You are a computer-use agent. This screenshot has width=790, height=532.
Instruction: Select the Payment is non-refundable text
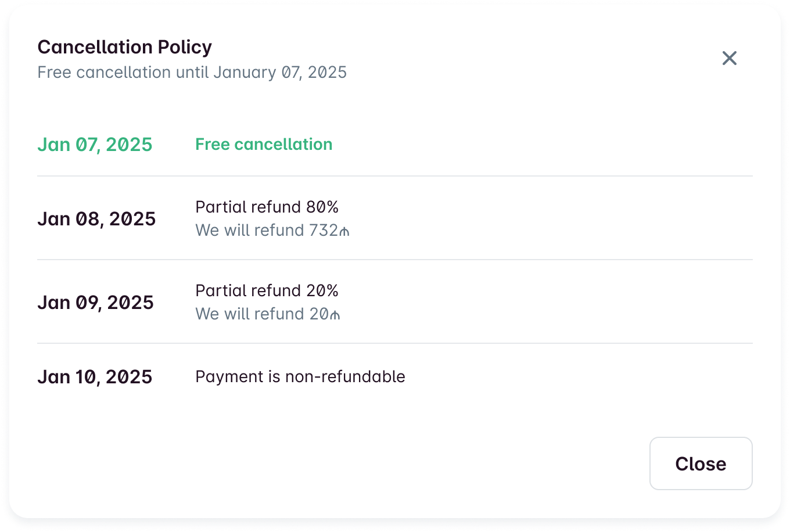300,377
